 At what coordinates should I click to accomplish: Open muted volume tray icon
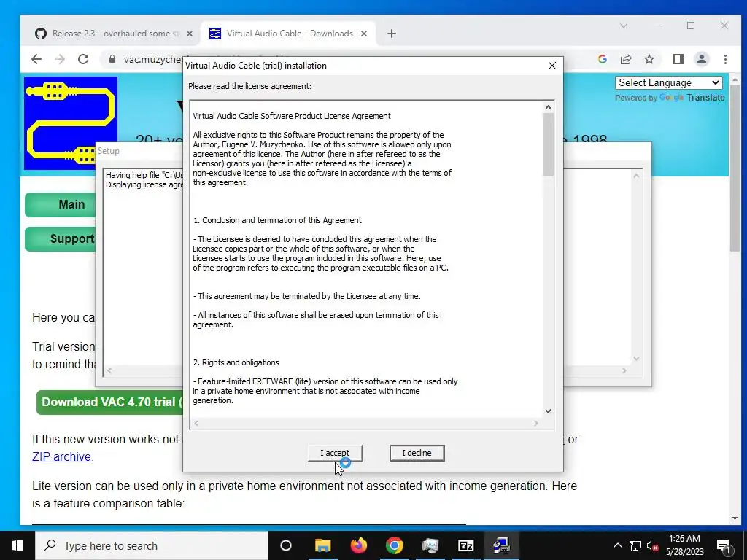click(x=653, y=545)
